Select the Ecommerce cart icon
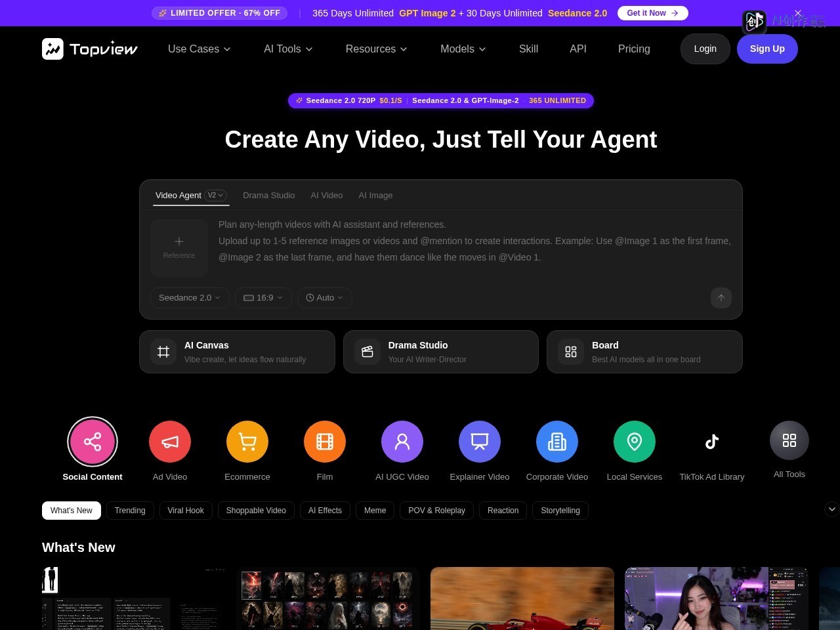 click(x=247, y=442)
